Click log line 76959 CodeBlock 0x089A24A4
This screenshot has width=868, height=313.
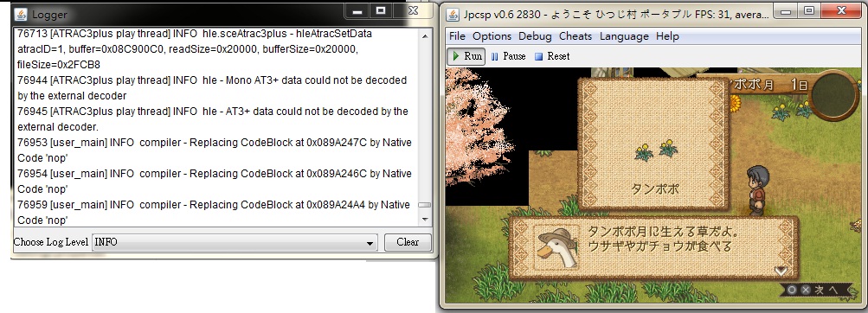click(214, 212)
